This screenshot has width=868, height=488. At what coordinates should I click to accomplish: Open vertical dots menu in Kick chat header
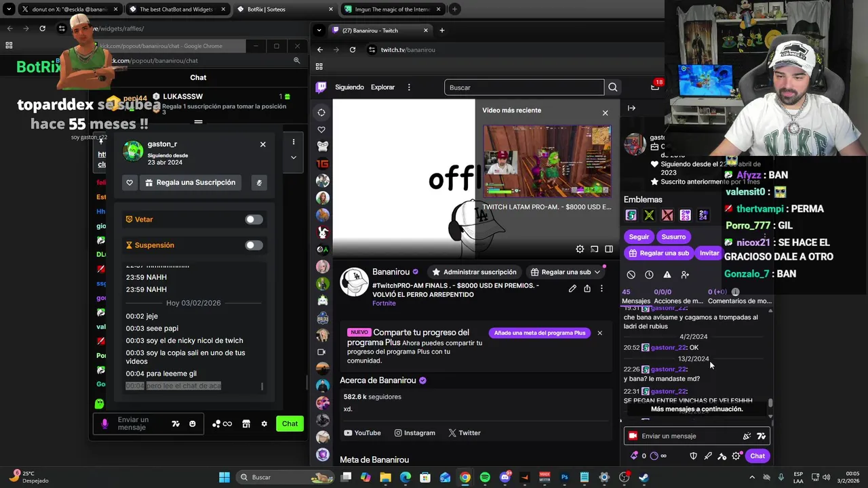pos(293,142)
